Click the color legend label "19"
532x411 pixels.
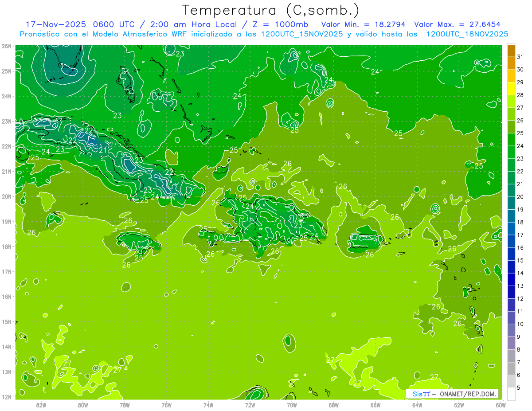[x=520, y=210]
